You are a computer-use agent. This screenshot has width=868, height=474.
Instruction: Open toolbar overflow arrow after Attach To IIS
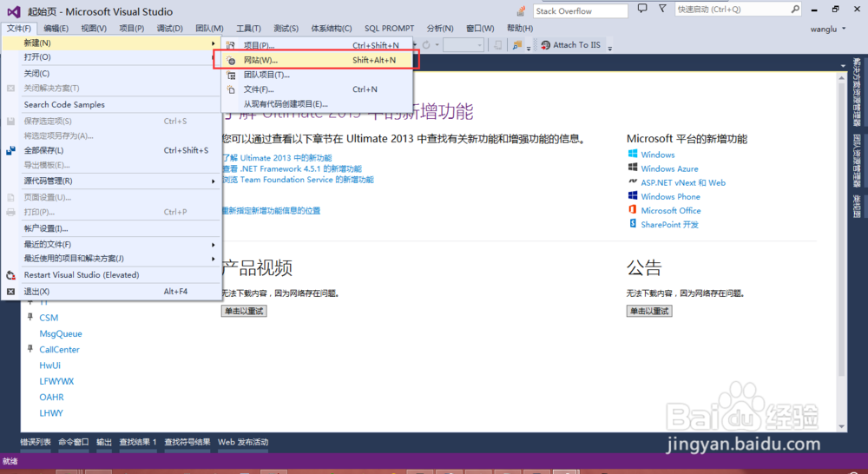(x=609, y=48)
